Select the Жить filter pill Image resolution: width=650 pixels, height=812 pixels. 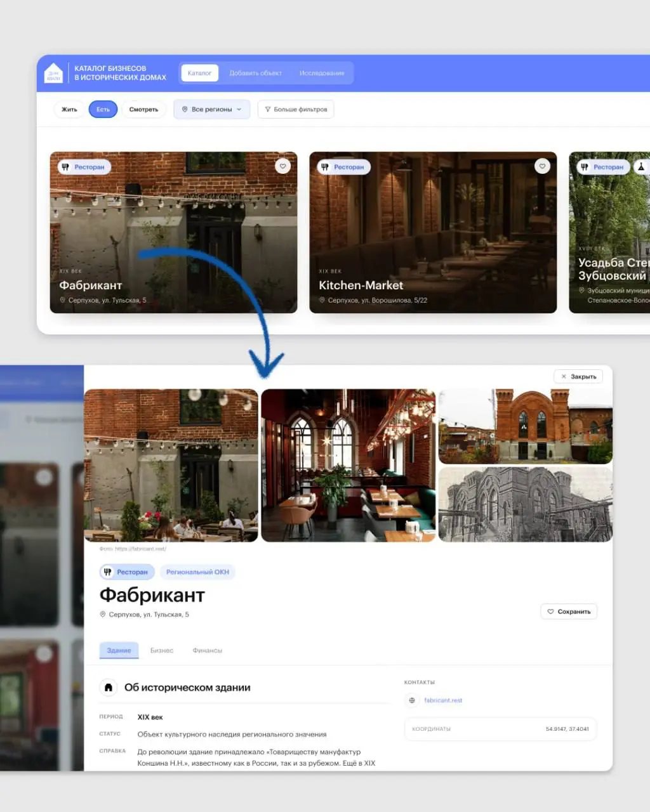tap(69, 109)
